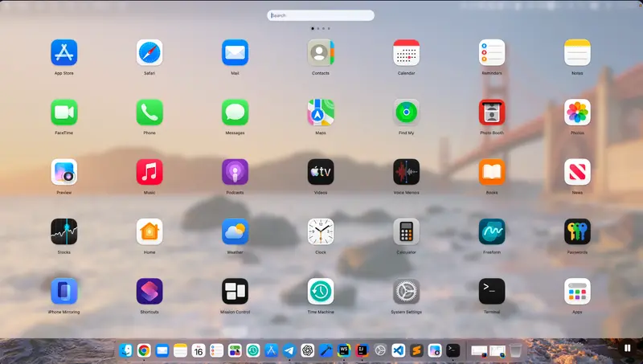
Task: Click the Search field at the top
Action: click(321, 15)
